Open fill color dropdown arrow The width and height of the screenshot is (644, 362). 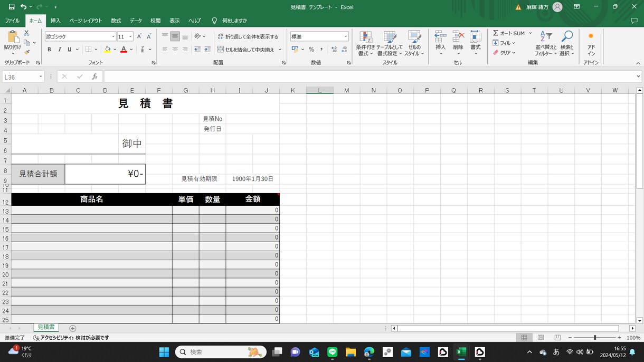pos(115,50)
